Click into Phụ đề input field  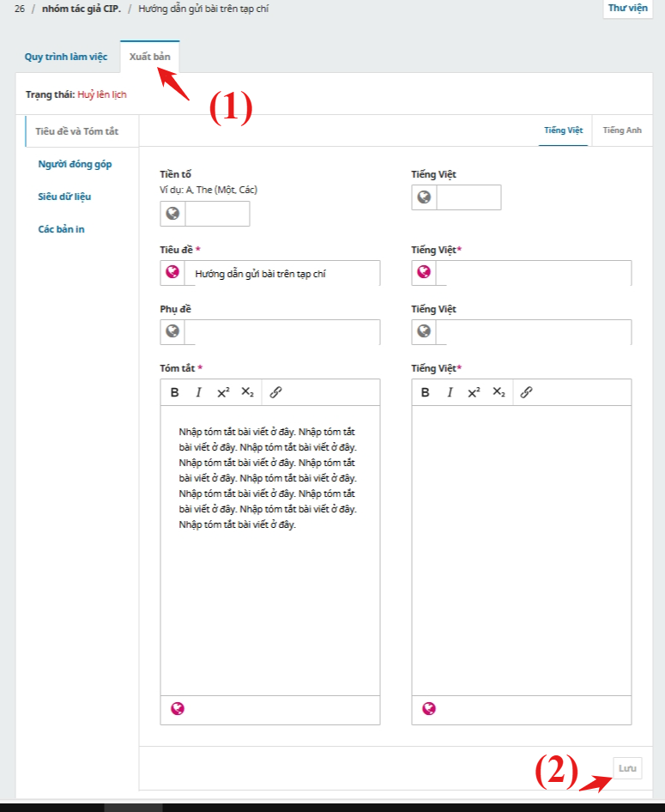282,332
